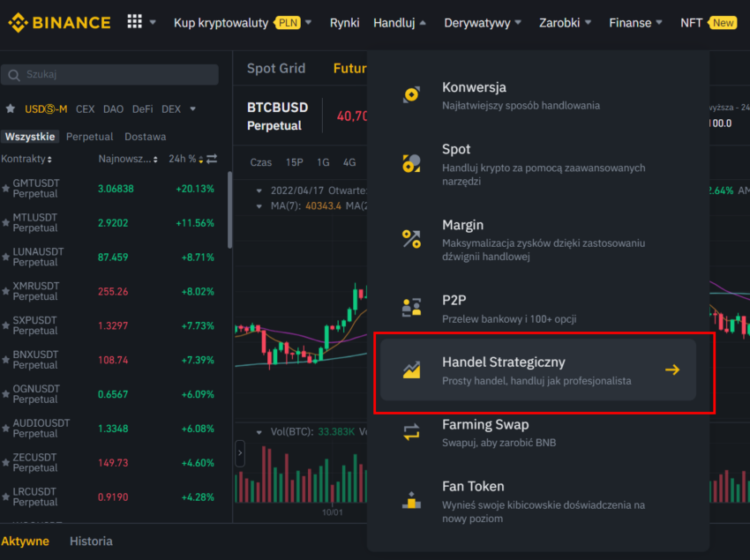
Task: Click the Szukaj search field
Action: 110,75
